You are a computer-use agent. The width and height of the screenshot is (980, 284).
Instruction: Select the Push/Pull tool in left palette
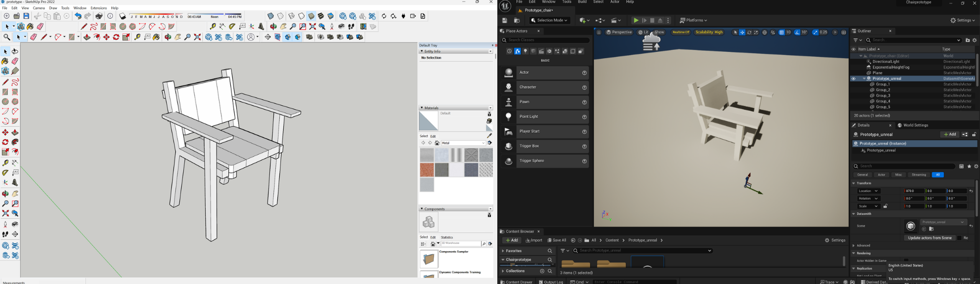click(x=15, y=132)
